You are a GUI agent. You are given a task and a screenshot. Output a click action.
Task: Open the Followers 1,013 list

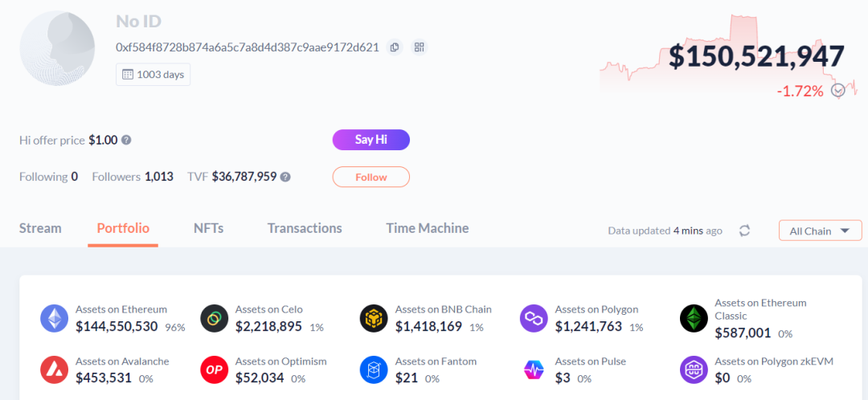pyautogui.click(x=133, y=177)
